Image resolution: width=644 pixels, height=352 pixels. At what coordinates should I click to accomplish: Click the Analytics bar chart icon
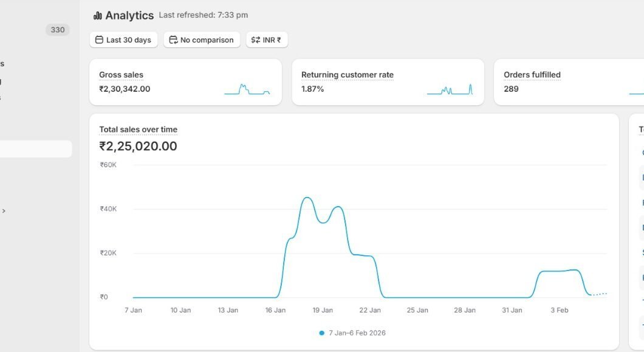pos(97,16)
